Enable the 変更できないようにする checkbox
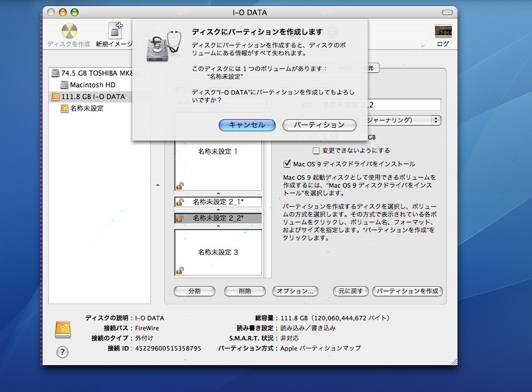Image resolution: width=532 pixels, height=392 pixels. pos(316,151)
